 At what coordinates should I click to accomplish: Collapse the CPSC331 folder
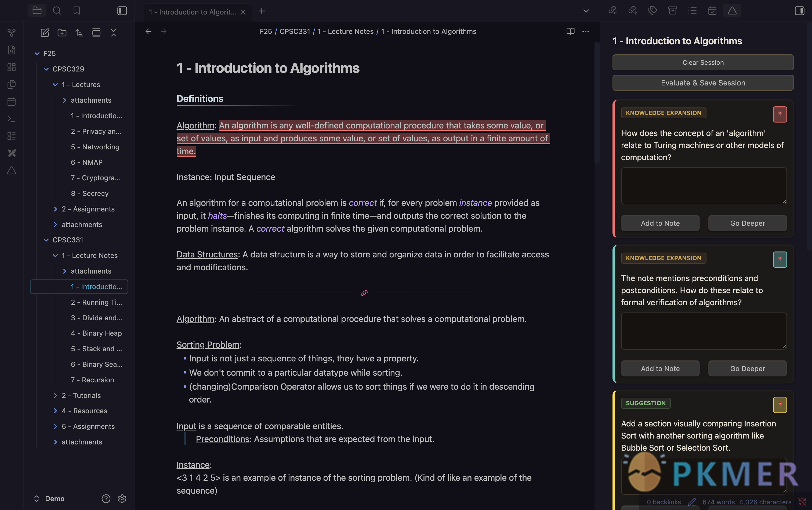click(46, 240)
